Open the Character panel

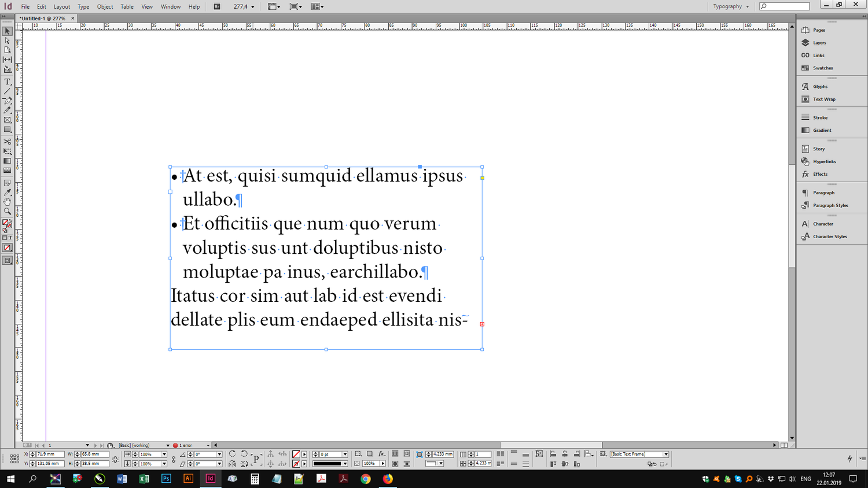coord(817,224)
